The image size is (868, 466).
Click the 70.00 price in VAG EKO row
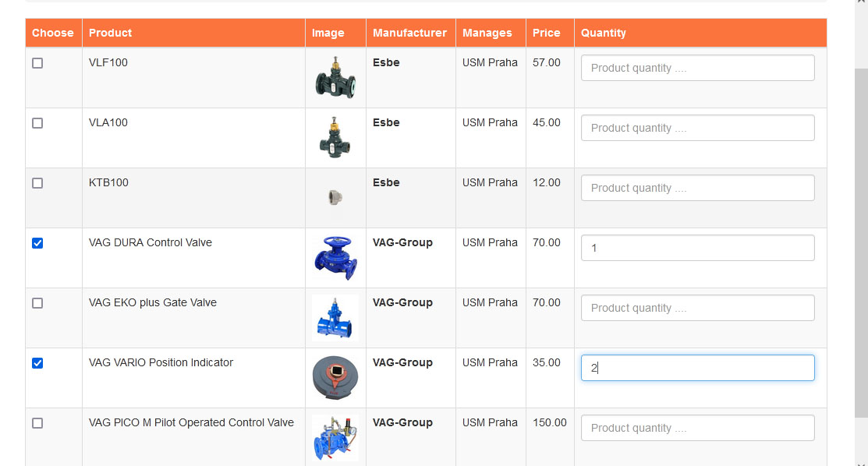point(547,302)
